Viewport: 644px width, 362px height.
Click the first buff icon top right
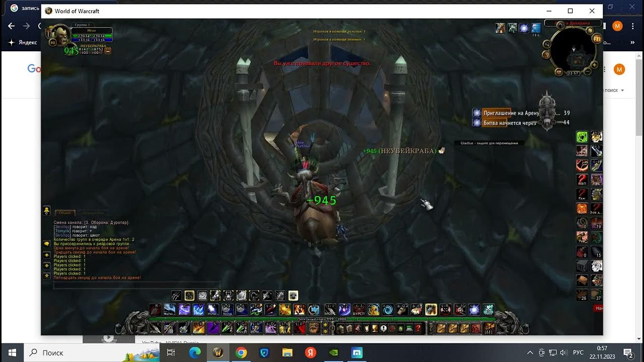[500, 28]
